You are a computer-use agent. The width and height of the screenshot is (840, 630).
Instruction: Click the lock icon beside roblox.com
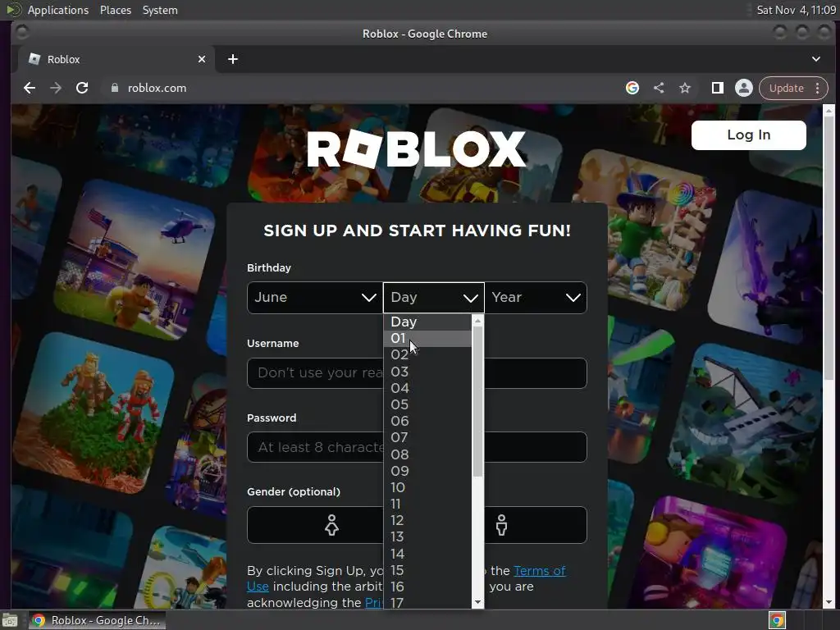coord(115,88)
